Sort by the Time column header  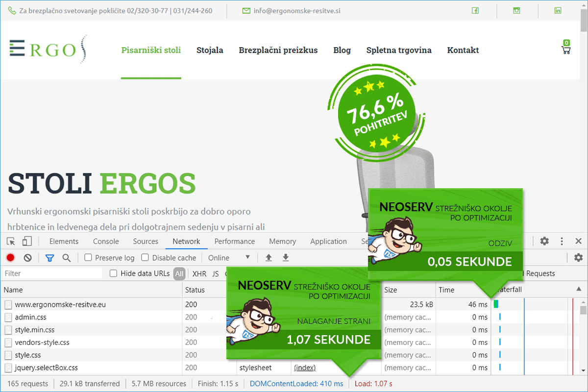coord(463,290)
